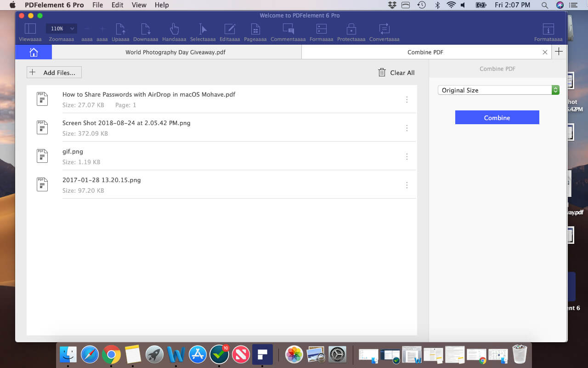Click Clear All to remove files
The image size is (588, 368).
pos(396,73)
